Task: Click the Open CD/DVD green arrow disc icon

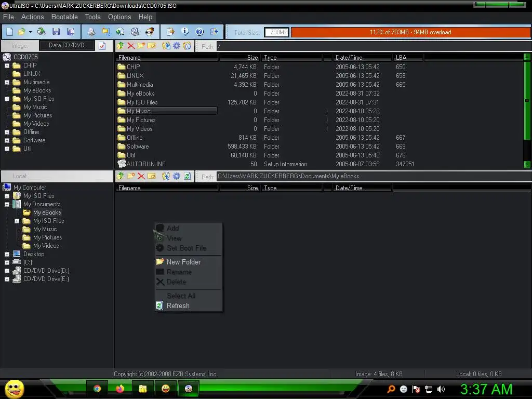Action: (42, 32)
